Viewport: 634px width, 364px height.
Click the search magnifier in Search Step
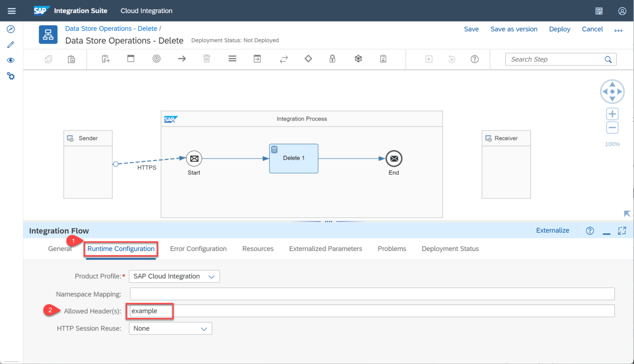(608, 59)
